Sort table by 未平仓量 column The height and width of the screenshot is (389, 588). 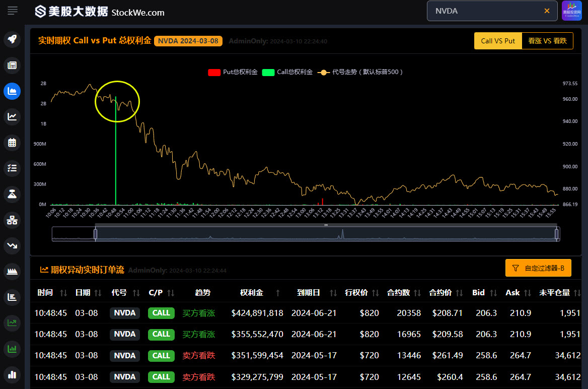pyautogui.click(x=577, y=293)
